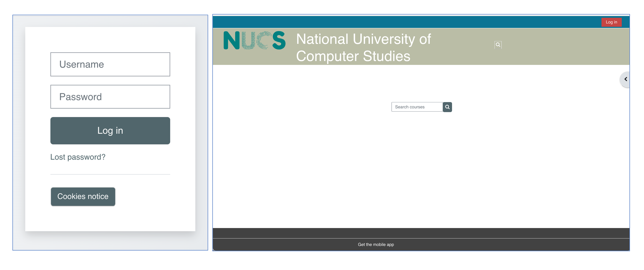The image size is (644, 270).
Task: Run the course search with magnifier button
Action: [x=447, y=107]
